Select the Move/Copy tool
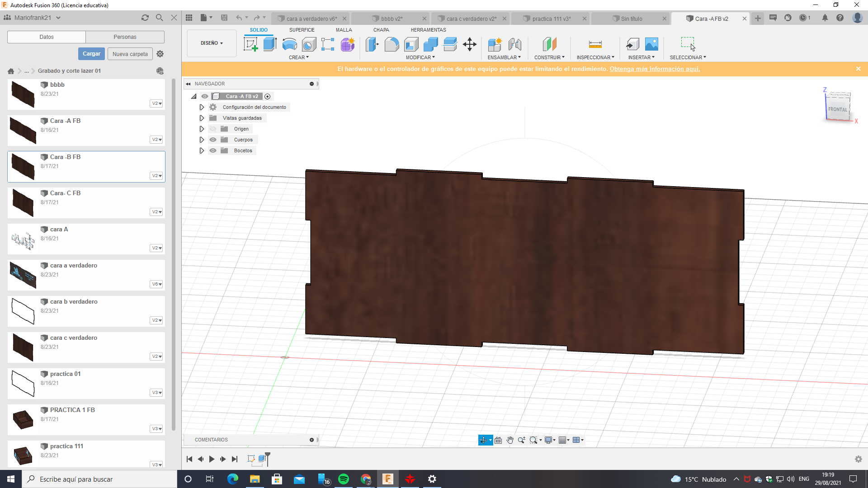The image size is (868, 488). 470,44
